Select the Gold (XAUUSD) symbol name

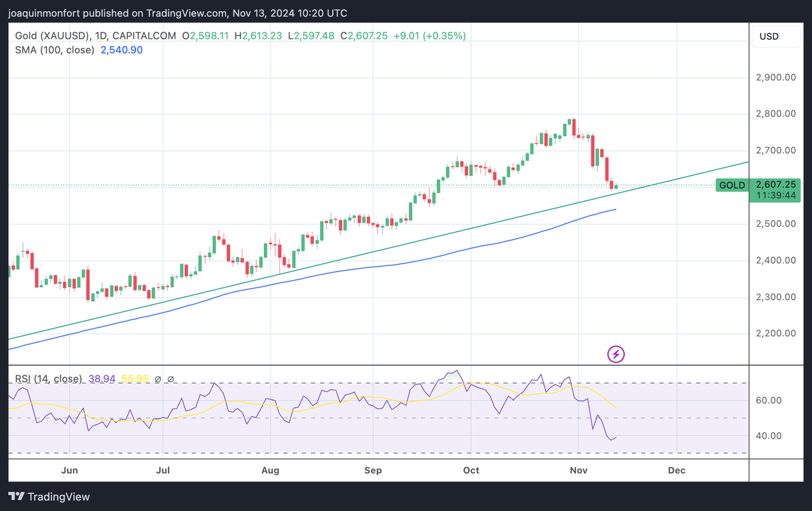tap(51, 35)
